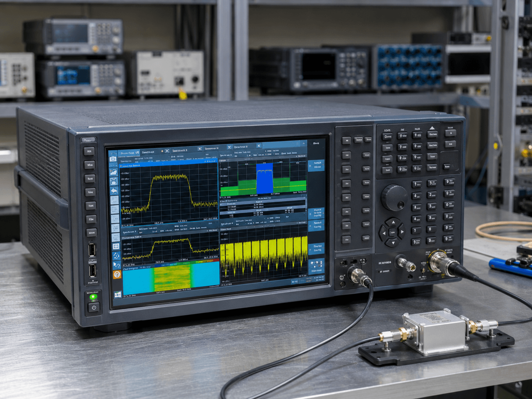Viewport: 532px width, 399px height.
Task: Close the last tab in the tab bar
Action: tap(259, 146)
